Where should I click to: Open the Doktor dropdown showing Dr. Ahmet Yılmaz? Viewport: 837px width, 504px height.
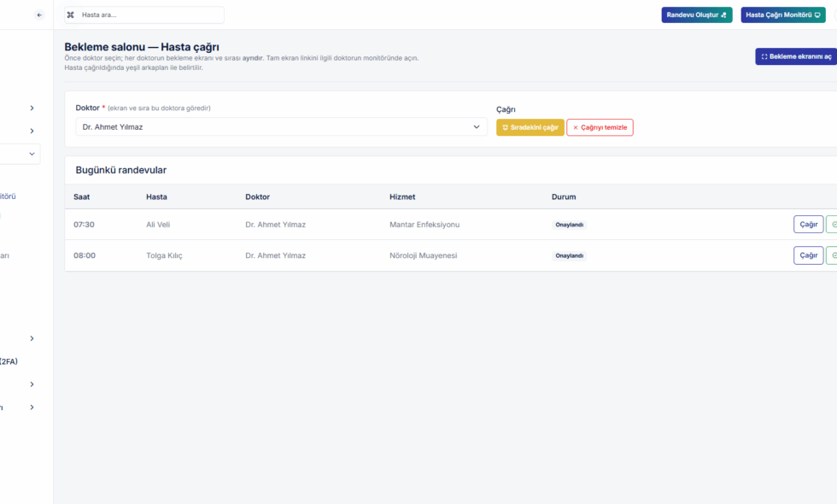(281, 127)
